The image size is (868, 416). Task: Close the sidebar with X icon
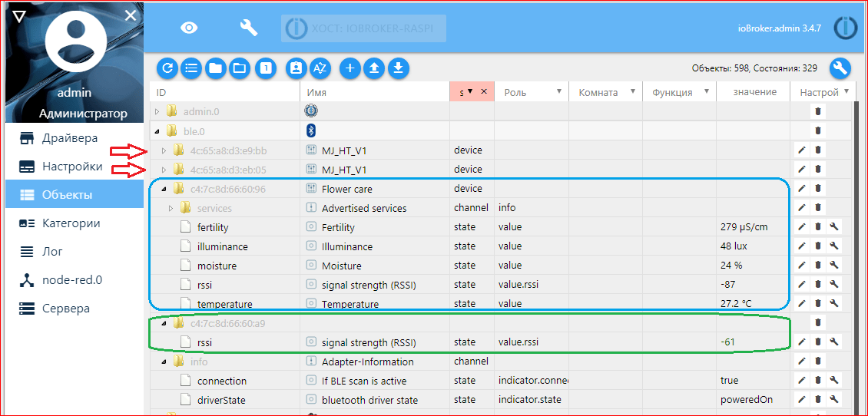(x=131, y=15)
